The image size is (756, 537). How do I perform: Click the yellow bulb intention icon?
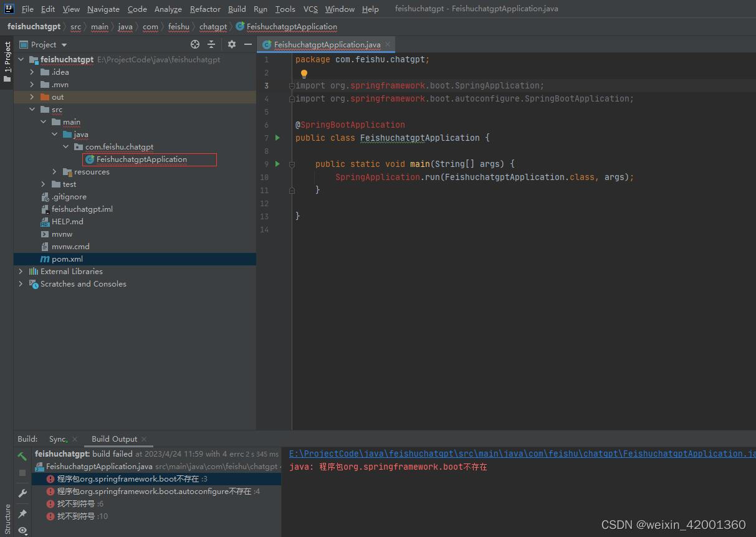point(304,74)
